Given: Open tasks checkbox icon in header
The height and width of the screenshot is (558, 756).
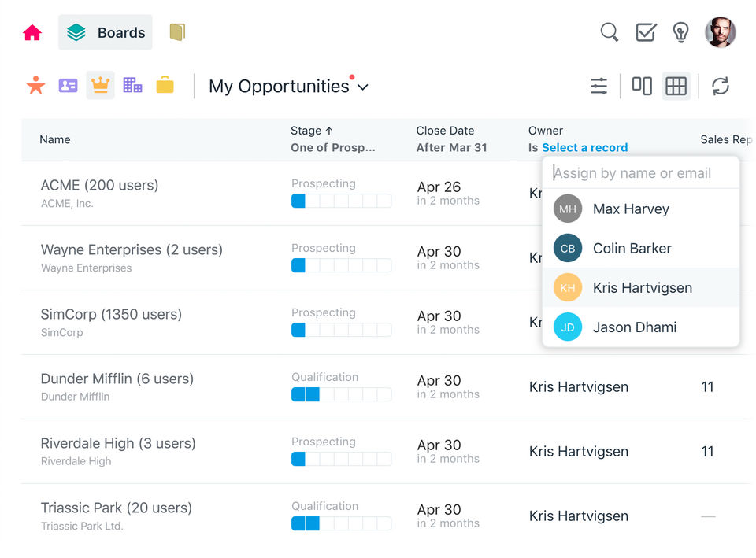Looking at the screenshot, I should 646,32.
